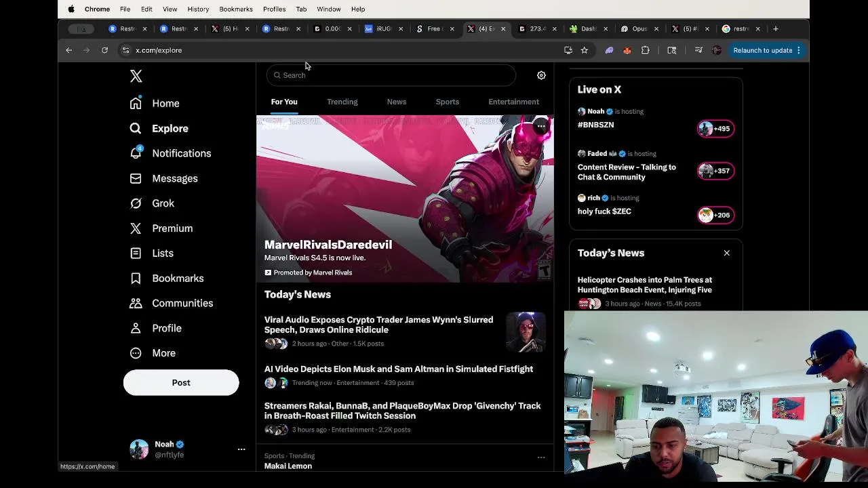
Task: Join the holy fuck $ZEC live space
Action: click(604, 211)
